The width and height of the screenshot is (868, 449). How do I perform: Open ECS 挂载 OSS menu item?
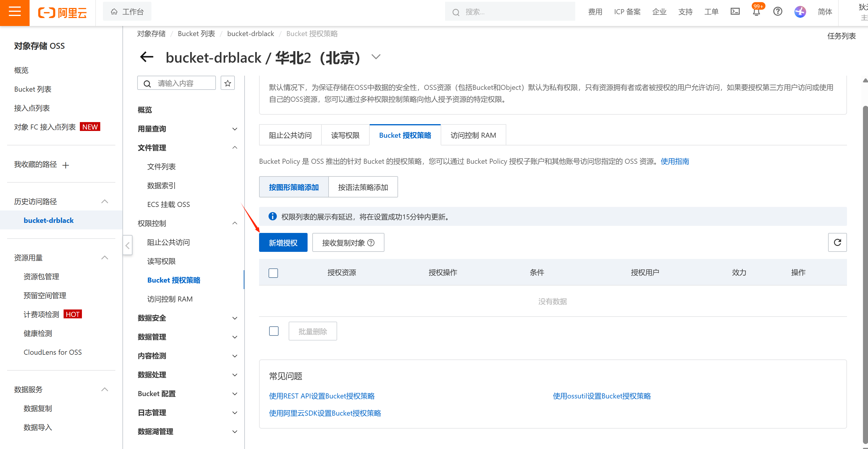tap(169, 205)
